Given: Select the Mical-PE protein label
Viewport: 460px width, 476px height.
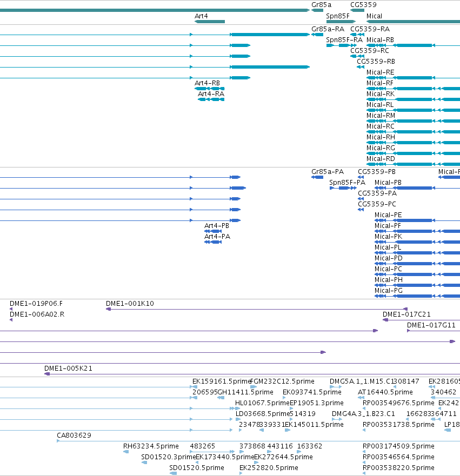Looking at the screenshot, I should tap(388, 215).
